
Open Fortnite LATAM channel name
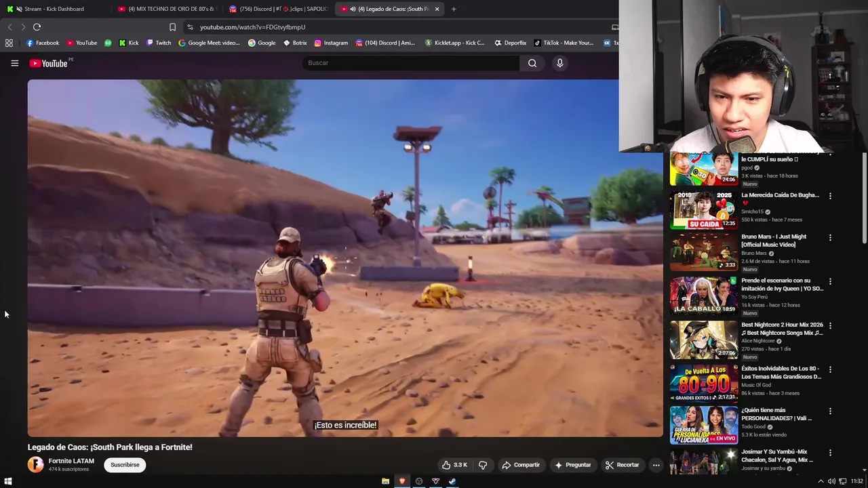click(x=71, y=461)
